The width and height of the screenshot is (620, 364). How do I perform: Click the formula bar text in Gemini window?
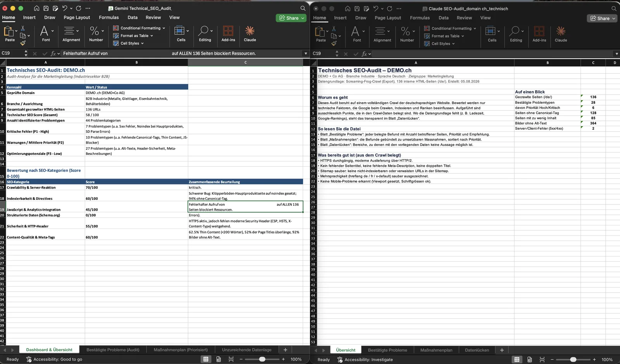[x=159, y=53]
